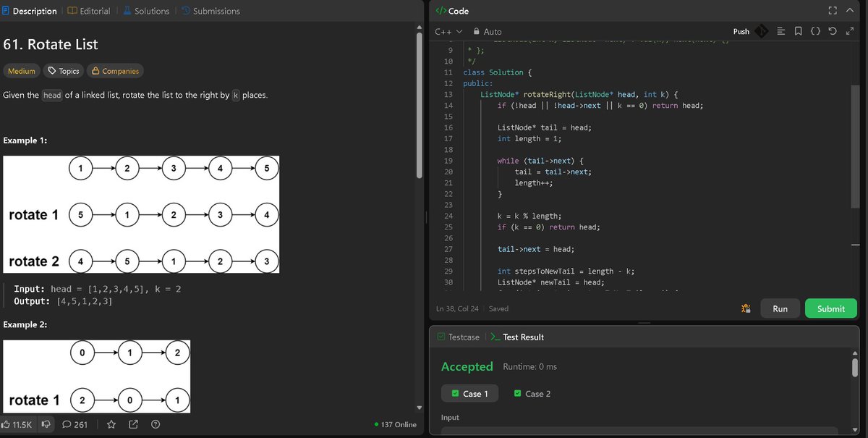The image size is (868, 438).
Task: Click the 'Output: [4,5,1,2,3]' text
Action: point(63,300)
